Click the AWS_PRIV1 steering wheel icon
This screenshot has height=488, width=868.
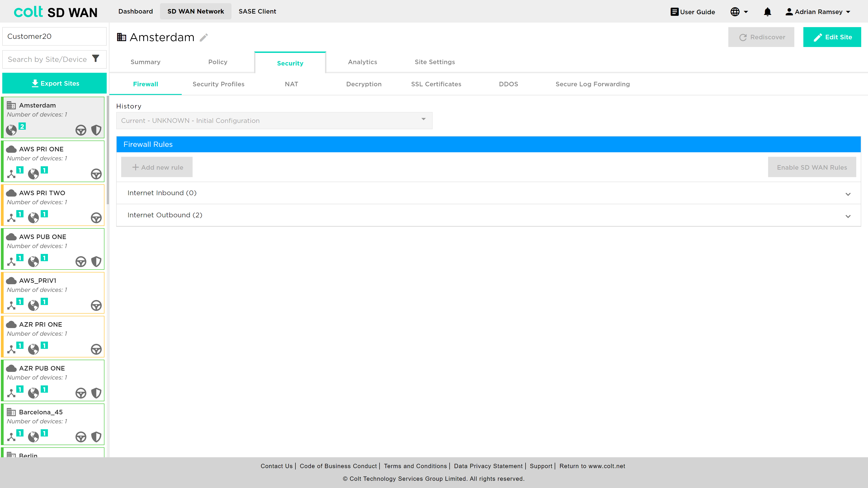[x=96, y=305]
